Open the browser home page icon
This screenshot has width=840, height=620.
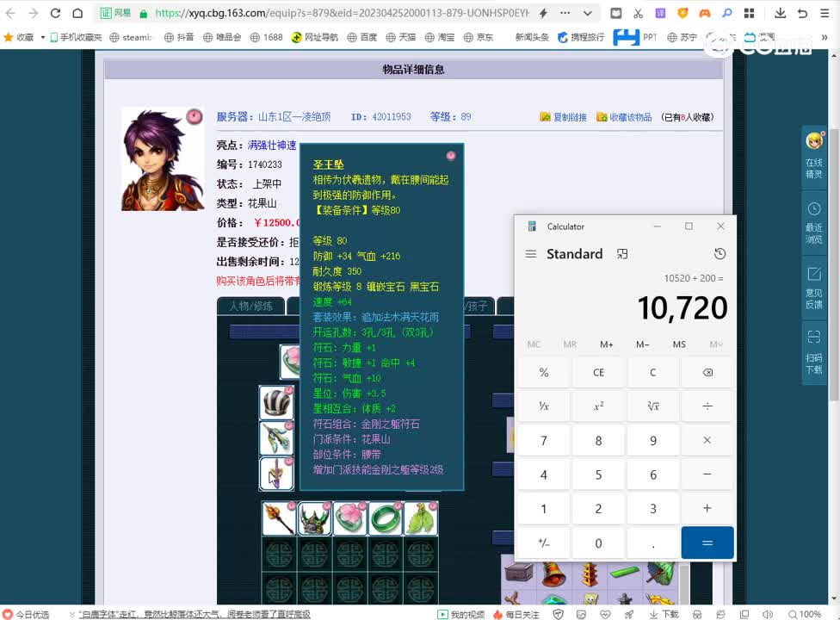(x=77, y=14)
